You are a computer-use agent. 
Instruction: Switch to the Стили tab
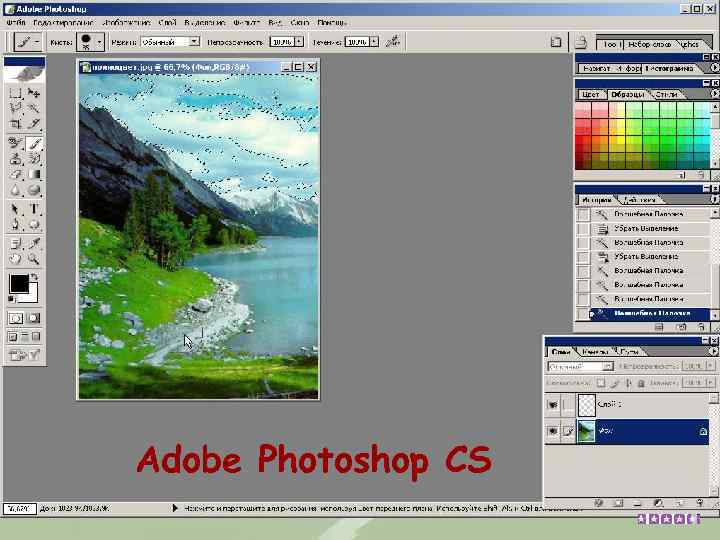tap(666, 94)
